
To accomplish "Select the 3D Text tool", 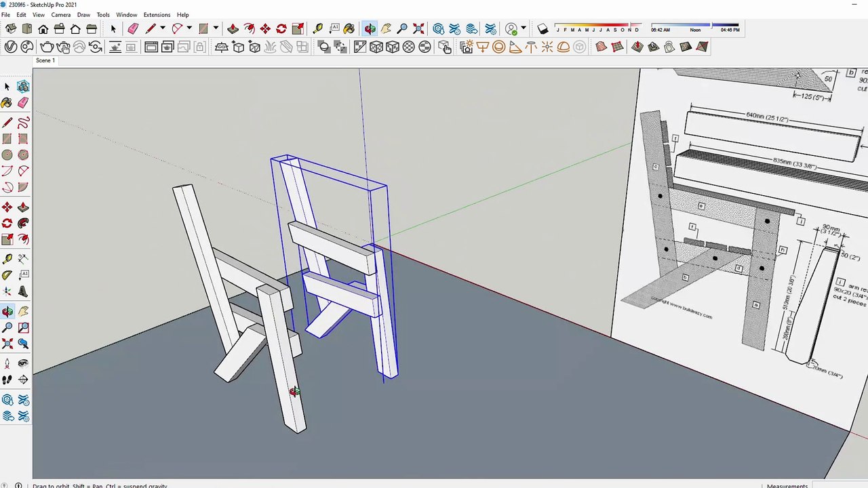I will click(23, 291).
